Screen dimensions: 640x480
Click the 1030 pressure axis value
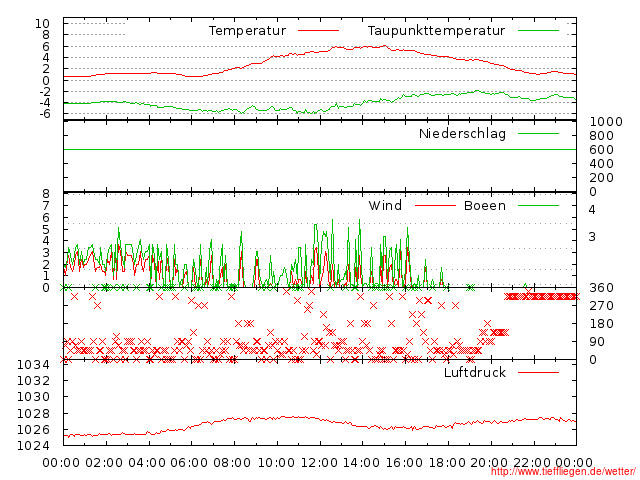tap(33, 397)
